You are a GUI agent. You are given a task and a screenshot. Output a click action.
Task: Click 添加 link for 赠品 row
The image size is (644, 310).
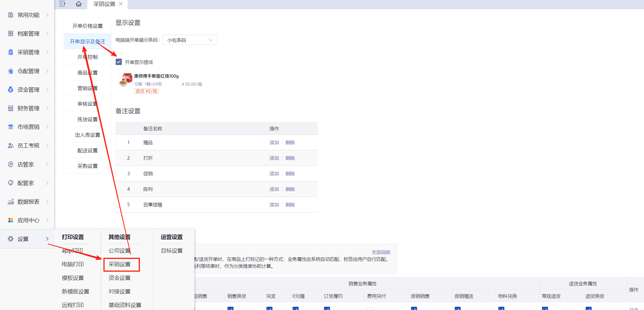tap(274, 142)
